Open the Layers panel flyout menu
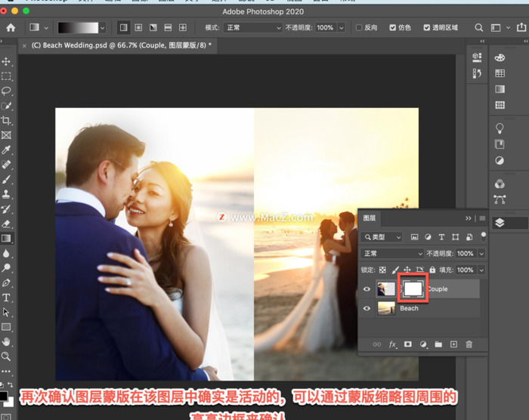529x420 pixels. 482,218
